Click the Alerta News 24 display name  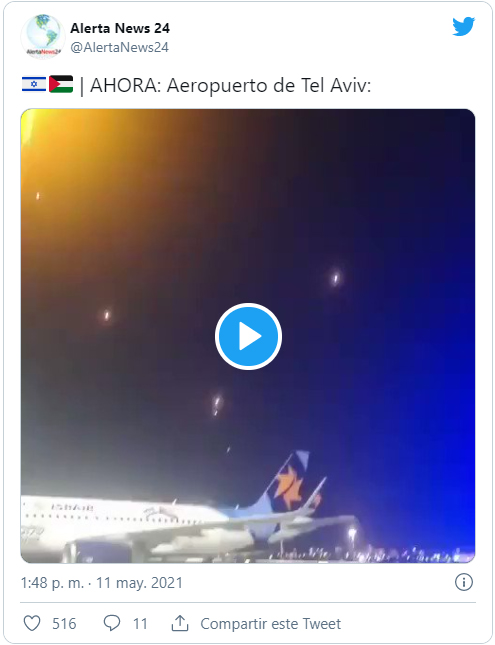pyautogui.click(x=120, y=28)
